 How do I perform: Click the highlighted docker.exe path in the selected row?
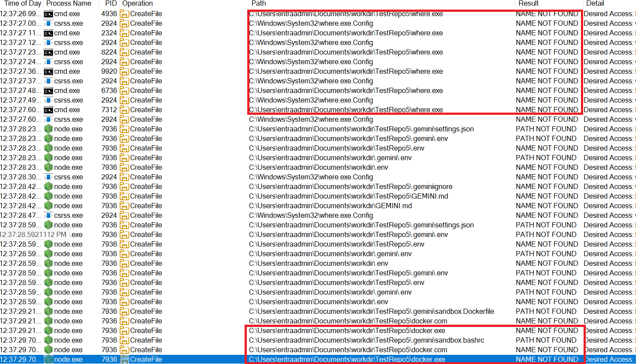click(347, 360)
